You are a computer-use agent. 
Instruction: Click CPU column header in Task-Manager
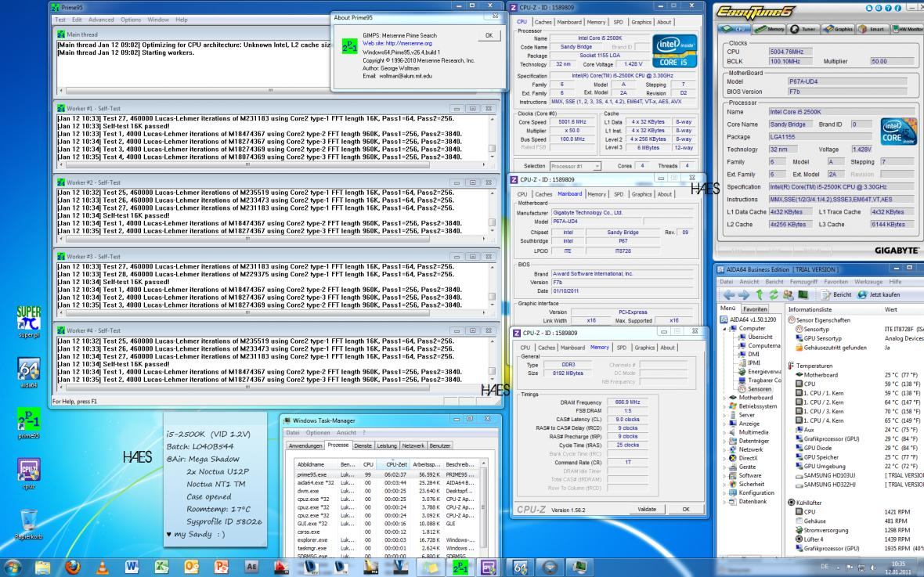pyautogui.click(x=368, y=464)
